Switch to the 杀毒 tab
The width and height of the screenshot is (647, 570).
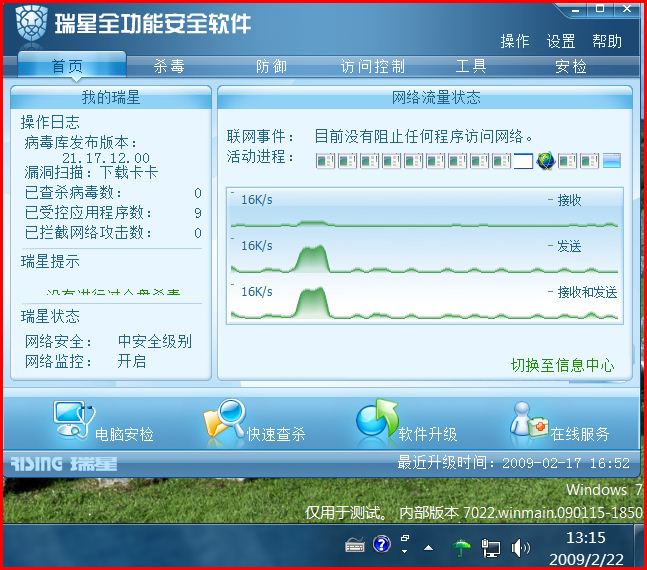[x=169, y=66]
